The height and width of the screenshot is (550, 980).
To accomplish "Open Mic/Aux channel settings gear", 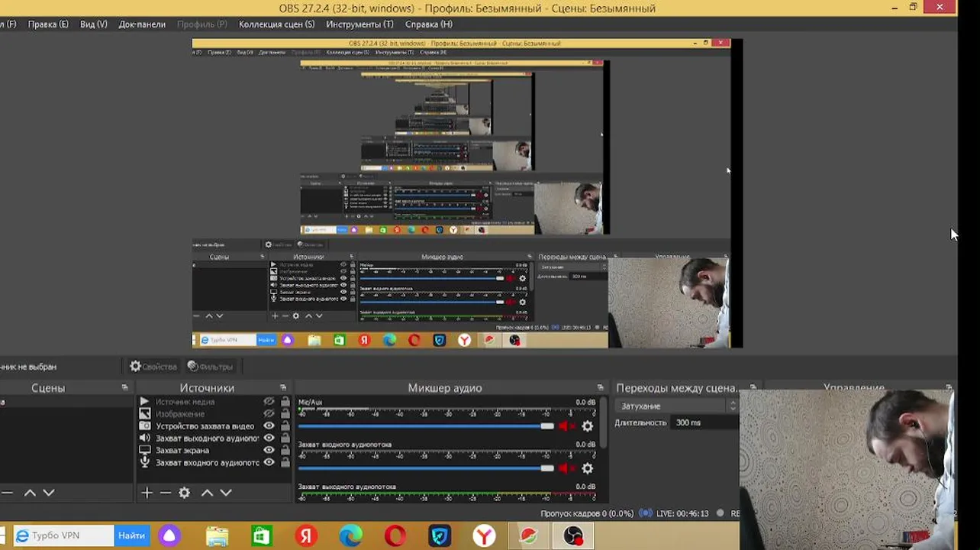I will tap(587, 426).
